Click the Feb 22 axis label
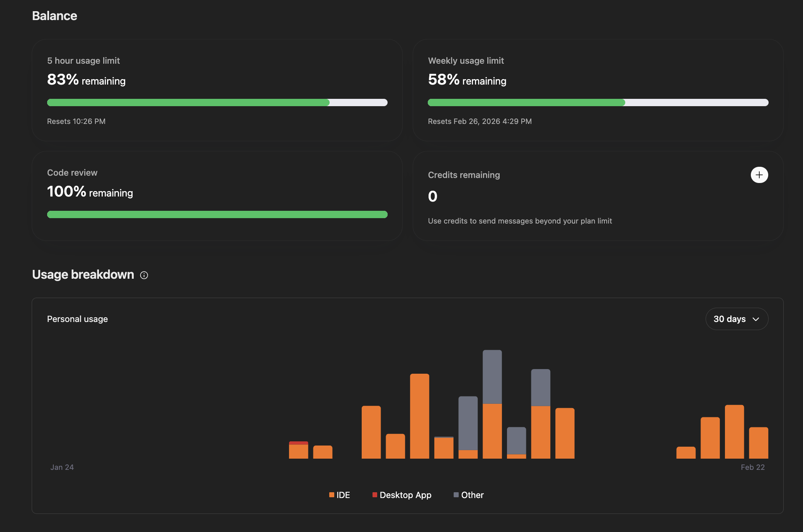803x532 pixels. click(x=752, y=467)
